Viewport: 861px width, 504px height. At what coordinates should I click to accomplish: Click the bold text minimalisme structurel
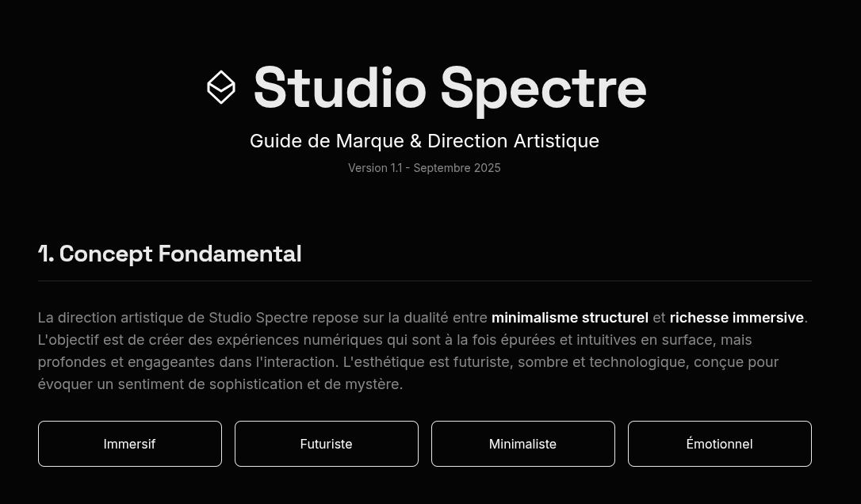pyautogui.click(x=569, y=317)
